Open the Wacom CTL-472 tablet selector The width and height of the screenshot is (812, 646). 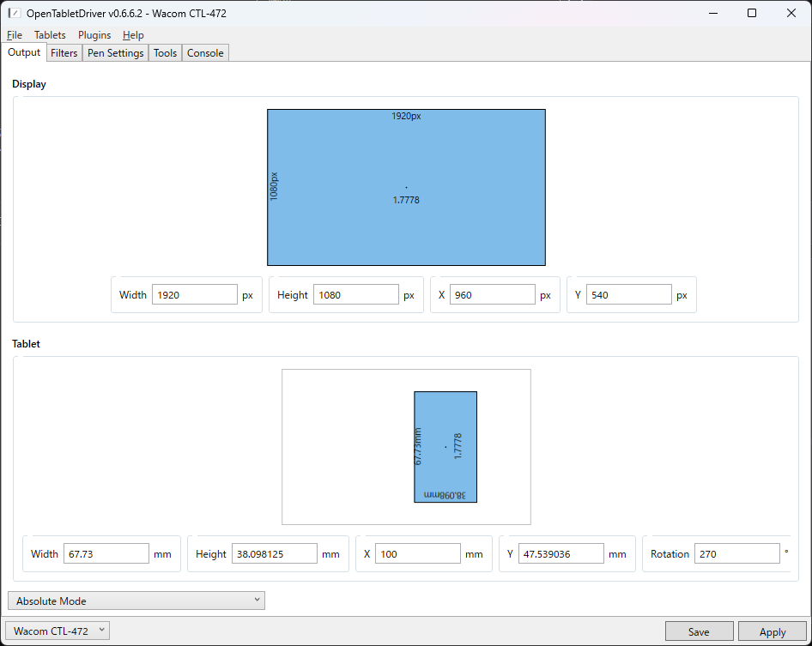click(58, 631)
